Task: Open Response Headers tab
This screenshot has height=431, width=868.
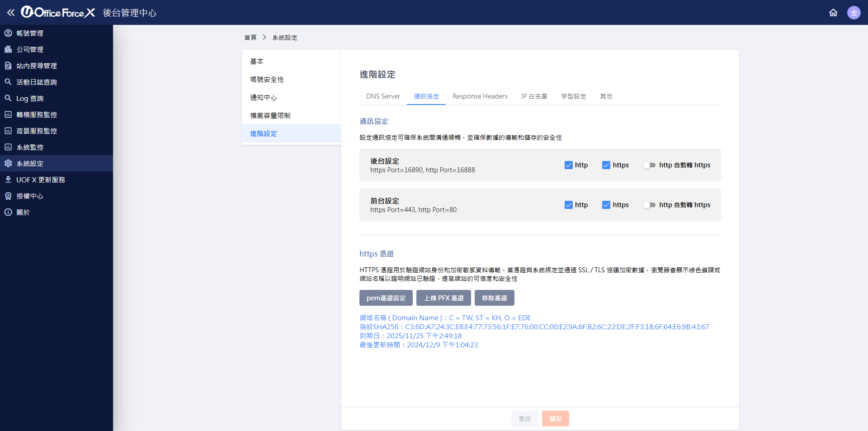Action: click(x=480, y=96)
